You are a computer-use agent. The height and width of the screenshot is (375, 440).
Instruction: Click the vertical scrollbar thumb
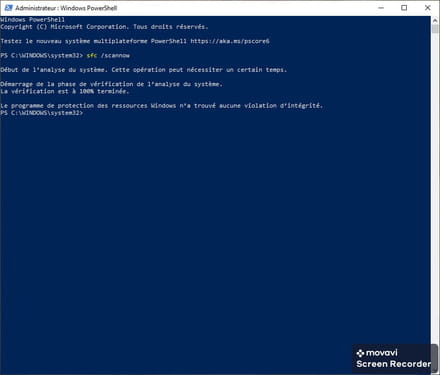[x=435, y=29]
